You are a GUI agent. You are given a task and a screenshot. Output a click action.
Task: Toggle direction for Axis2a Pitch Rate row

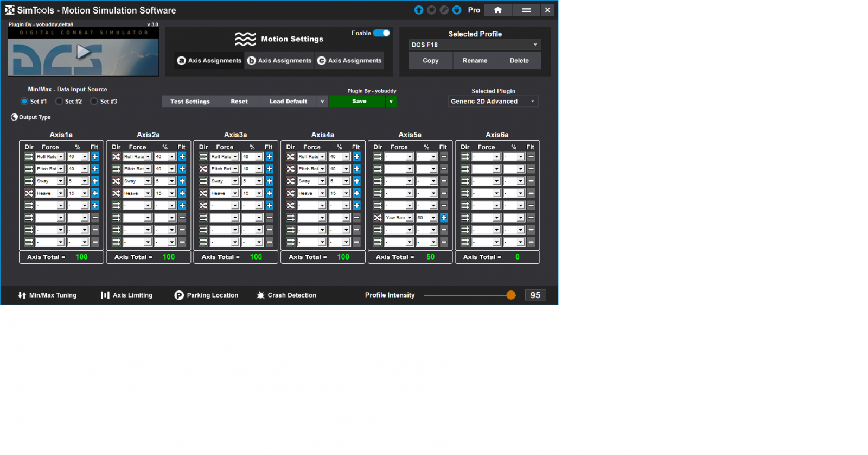(x=116, y=169)
